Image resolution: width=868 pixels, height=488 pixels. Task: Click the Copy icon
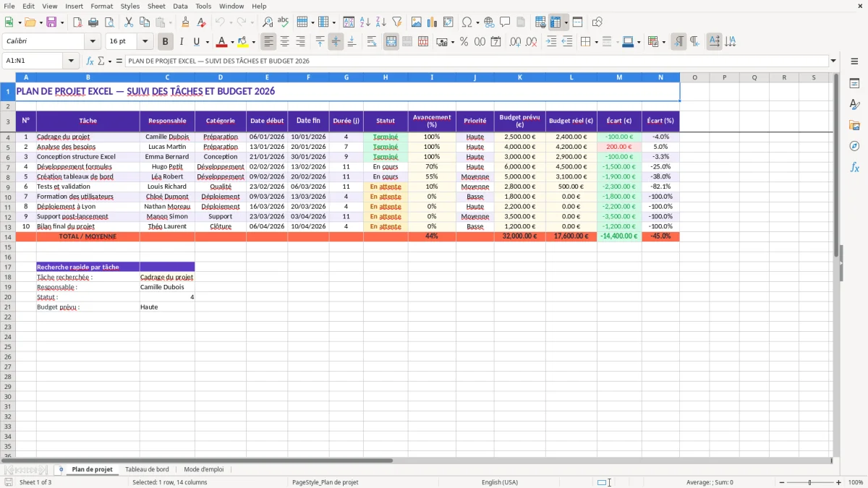click(x=143, y=22)
